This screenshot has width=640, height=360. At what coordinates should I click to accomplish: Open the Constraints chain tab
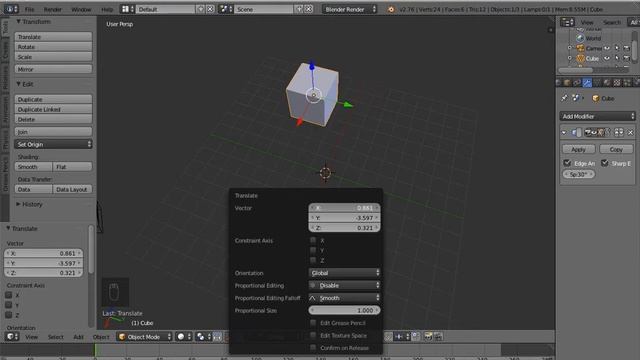click(x=577, y=82)
